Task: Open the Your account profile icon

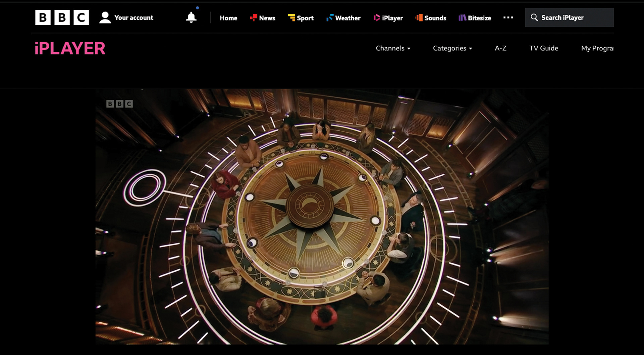Action: point(105,17)
